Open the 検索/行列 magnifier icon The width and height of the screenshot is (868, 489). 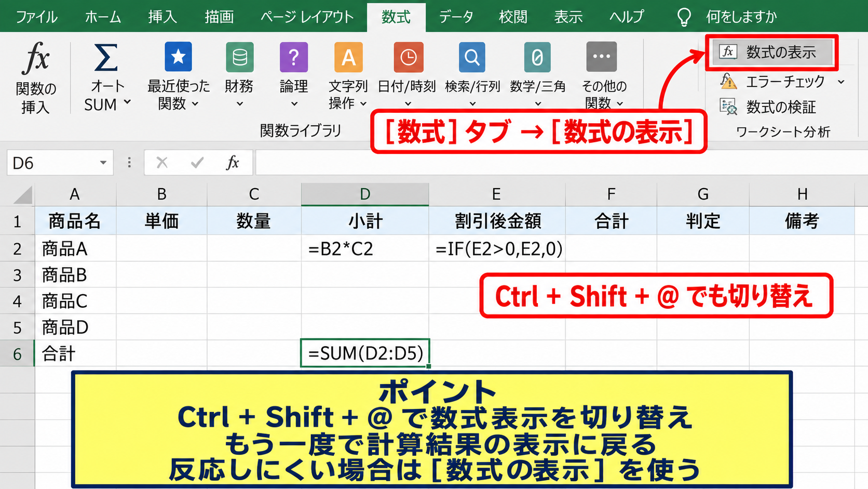pyautogui.click(x=472, y=57)
